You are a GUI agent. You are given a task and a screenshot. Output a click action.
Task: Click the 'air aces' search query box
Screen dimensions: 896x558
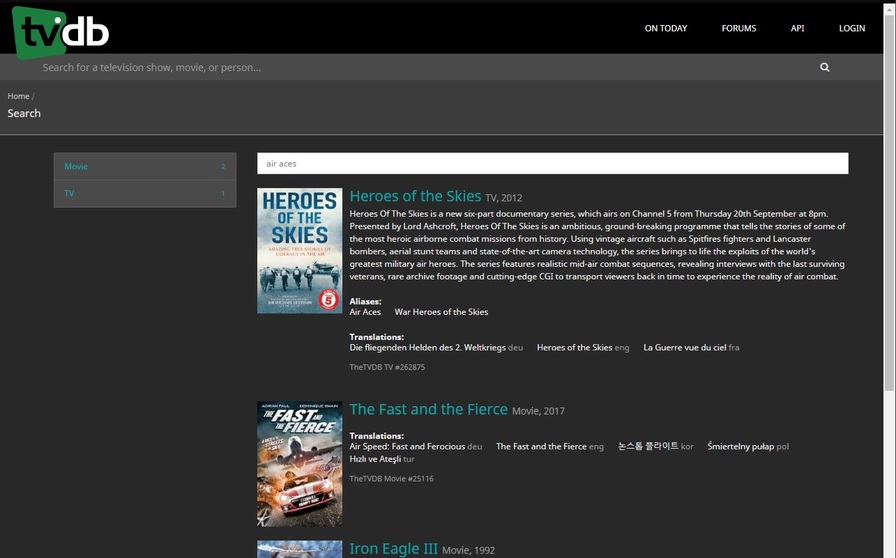coord(553,164)
